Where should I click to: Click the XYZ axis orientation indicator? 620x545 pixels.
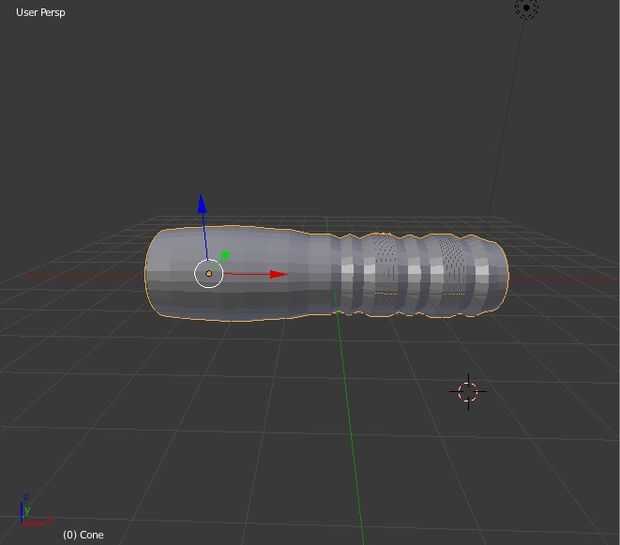click(x=35, y=512)
